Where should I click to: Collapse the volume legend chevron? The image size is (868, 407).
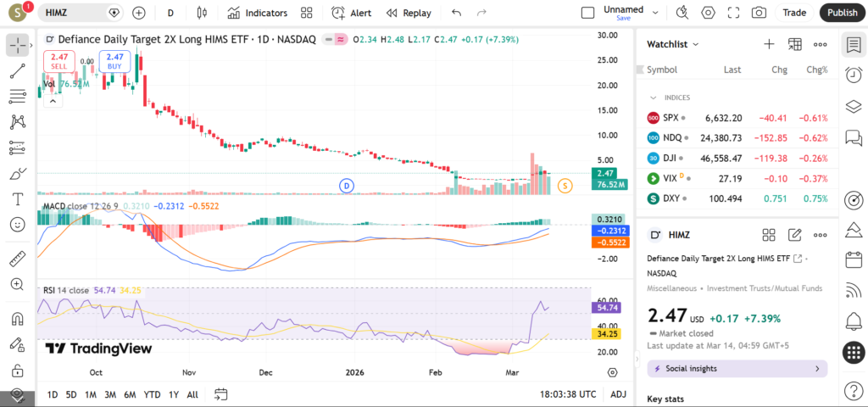53,100
